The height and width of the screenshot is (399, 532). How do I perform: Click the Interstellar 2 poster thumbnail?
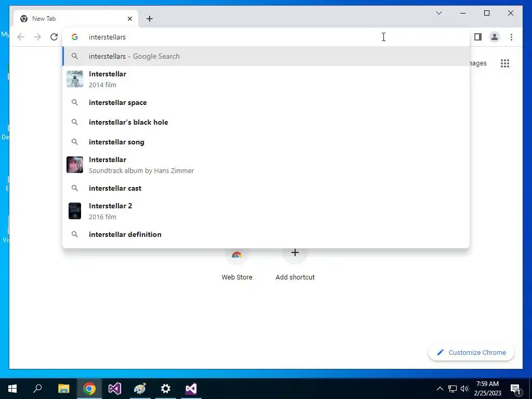coord(75,211)
